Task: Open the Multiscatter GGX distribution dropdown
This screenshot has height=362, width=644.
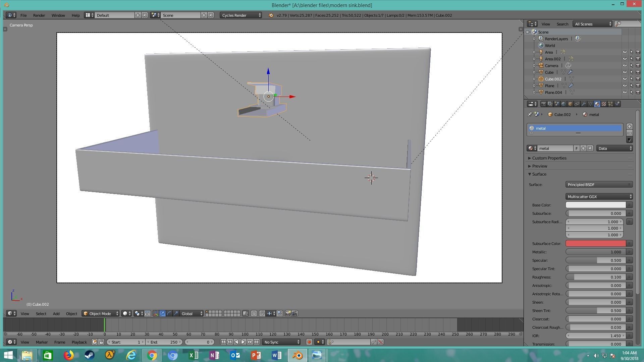Action: tap(599, 197)
